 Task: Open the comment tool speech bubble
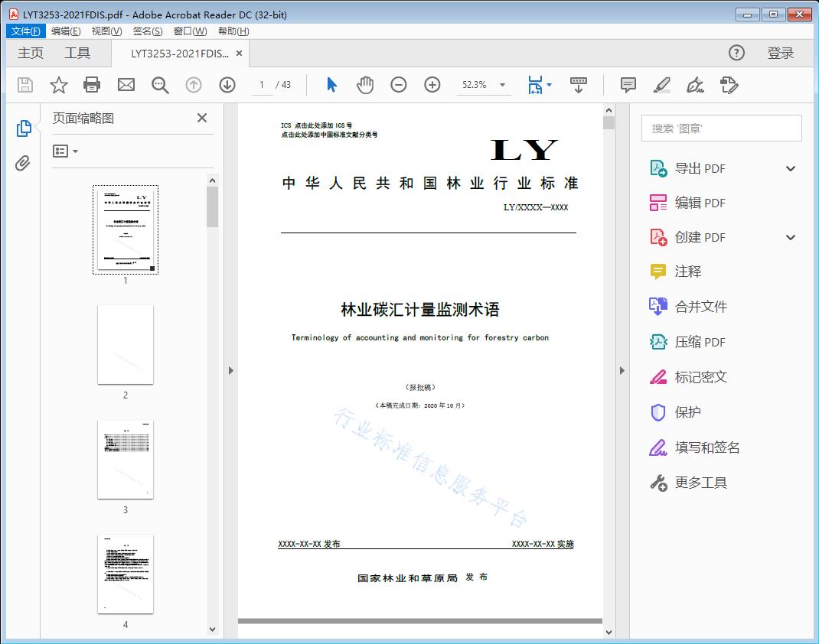click(628, 85)
